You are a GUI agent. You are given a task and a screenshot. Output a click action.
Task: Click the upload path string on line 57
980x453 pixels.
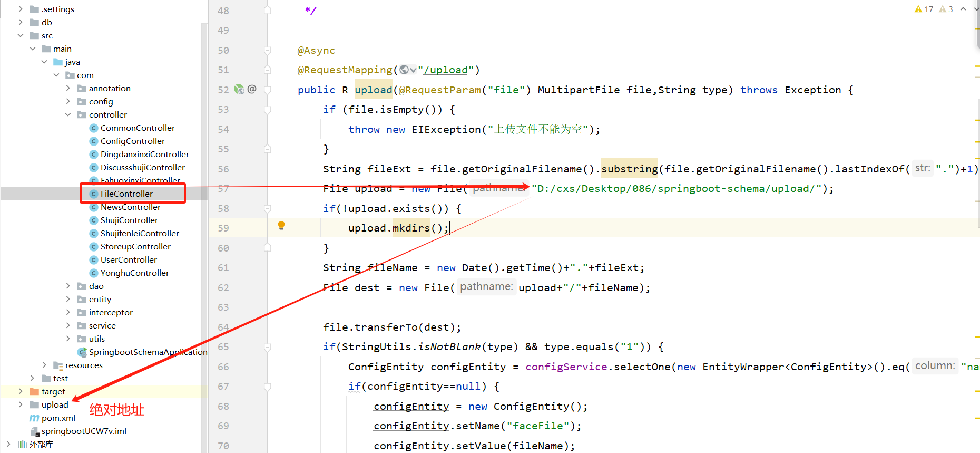(676, 188)
